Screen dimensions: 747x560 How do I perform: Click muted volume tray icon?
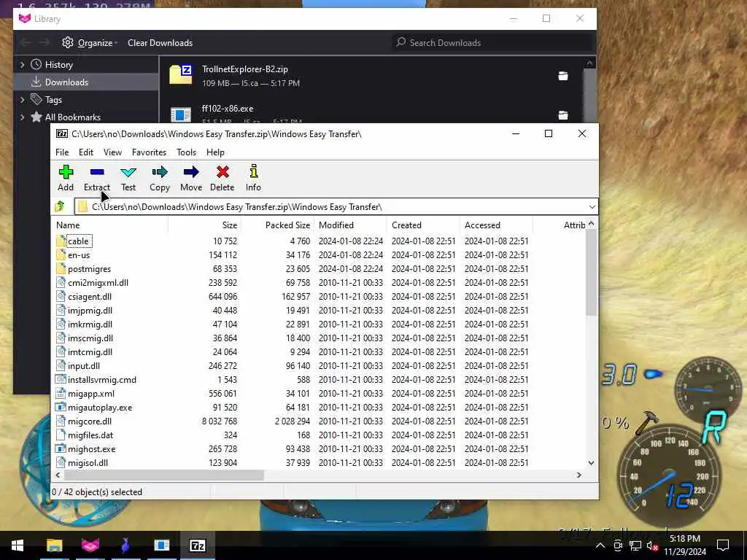[x=652, y=545]
